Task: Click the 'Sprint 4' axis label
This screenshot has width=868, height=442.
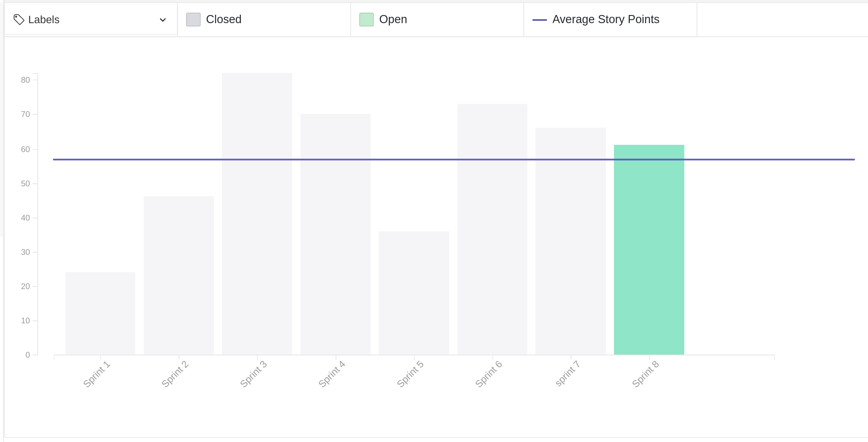Action: [332, 374]
